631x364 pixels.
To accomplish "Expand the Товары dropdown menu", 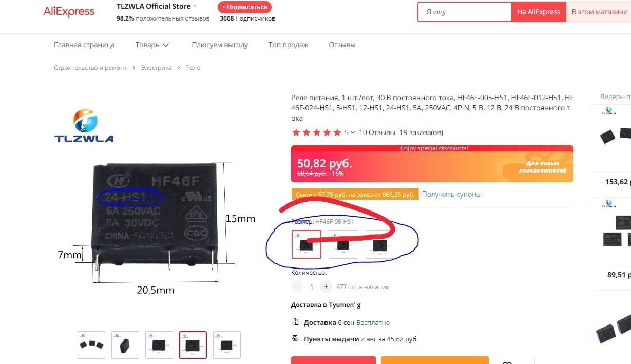I will 152,45.
